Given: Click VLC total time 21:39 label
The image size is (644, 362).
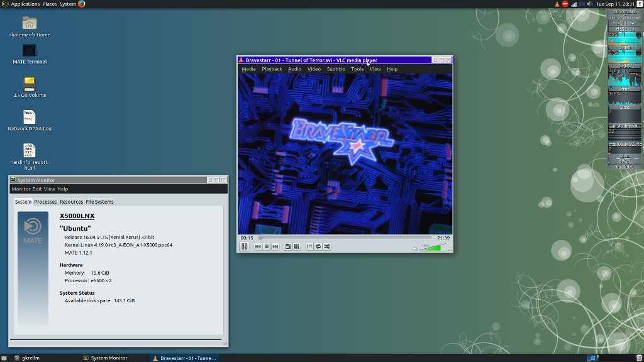Looking at the screenshot, I should tap(443, 238).
